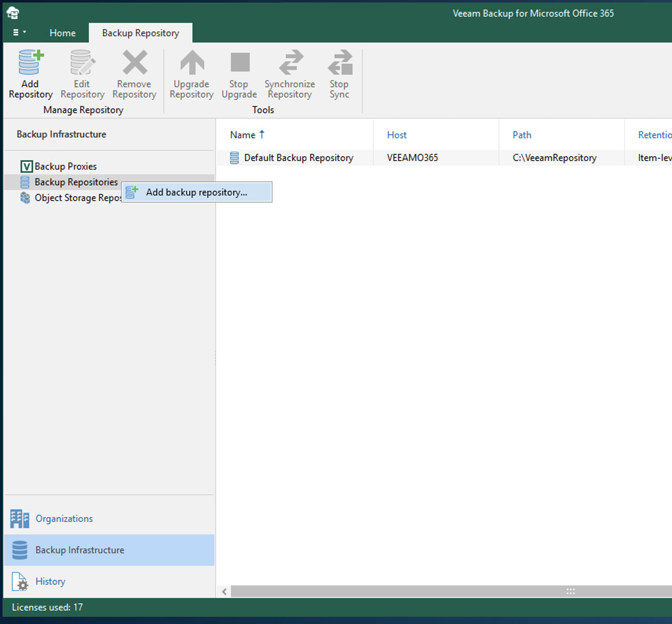The height and width of the screenshot is (624, 672).
Task: Sort by the Path column header
Action: (522, 135)
